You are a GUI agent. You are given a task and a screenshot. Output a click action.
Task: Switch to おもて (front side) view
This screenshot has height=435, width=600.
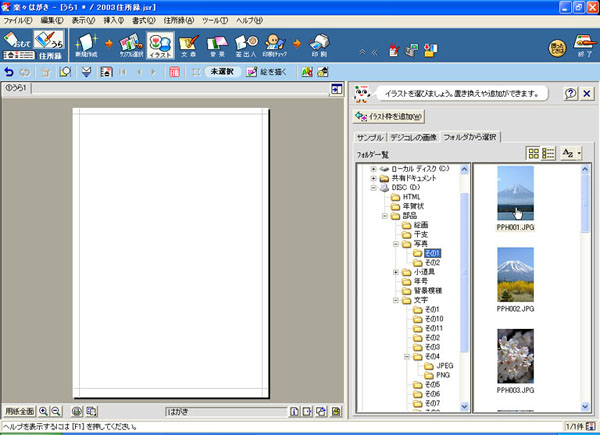(16, 42)
